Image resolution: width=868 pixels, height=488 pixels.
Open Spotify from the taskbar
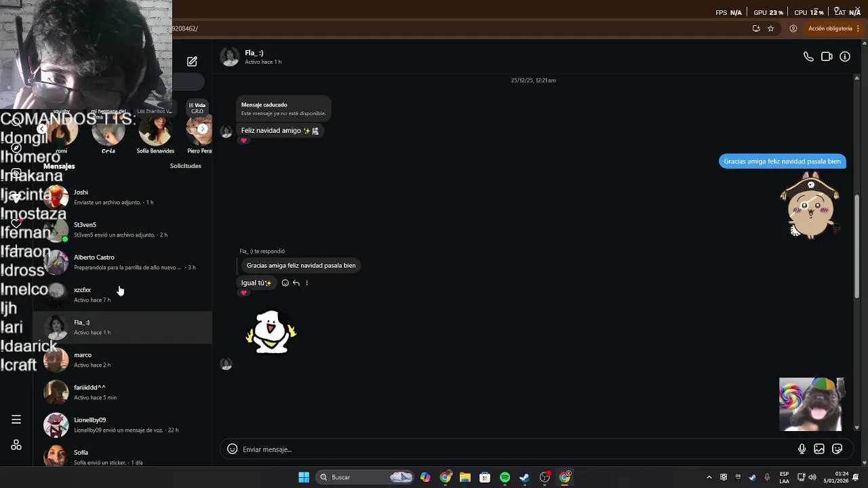point(505,477)
